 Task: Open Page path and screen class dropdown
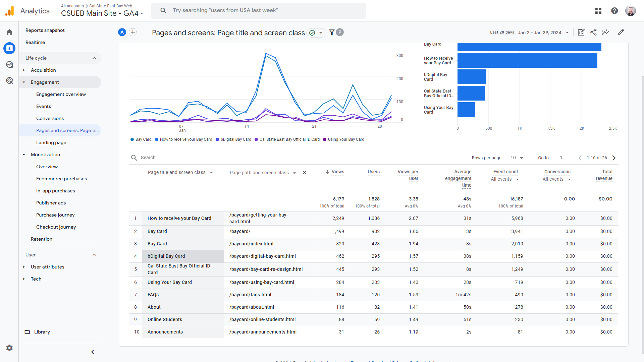263,173
